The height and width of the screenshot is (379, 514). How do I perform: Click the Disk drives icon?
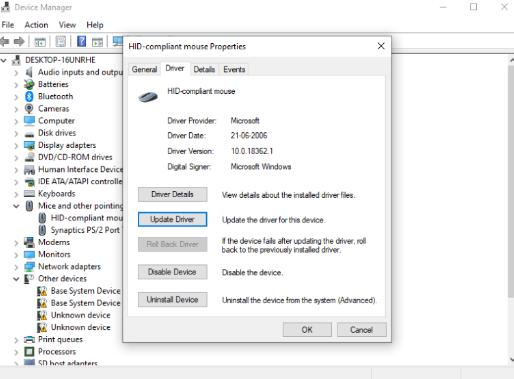[x=29, y=134]
